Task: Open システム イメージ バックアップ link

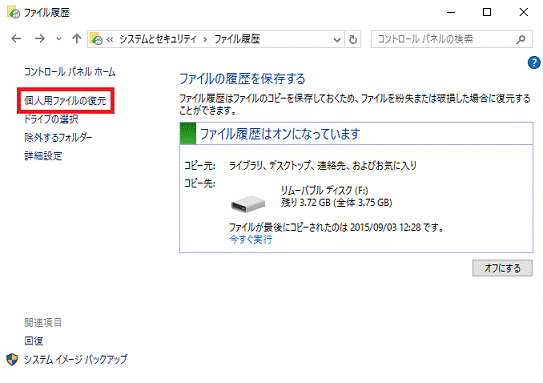Action: 75,359
